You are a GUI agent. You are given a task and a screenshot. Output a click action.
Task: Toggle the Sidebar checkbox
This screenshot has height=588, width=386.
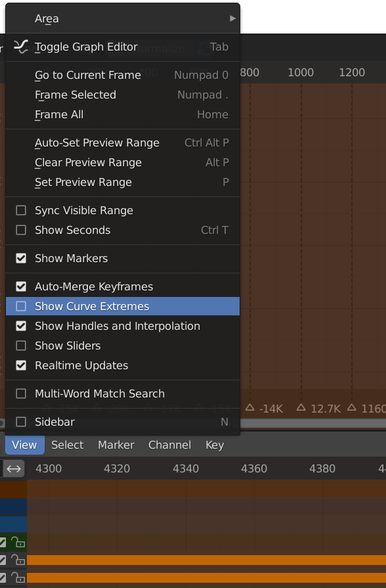coord(21,422)
